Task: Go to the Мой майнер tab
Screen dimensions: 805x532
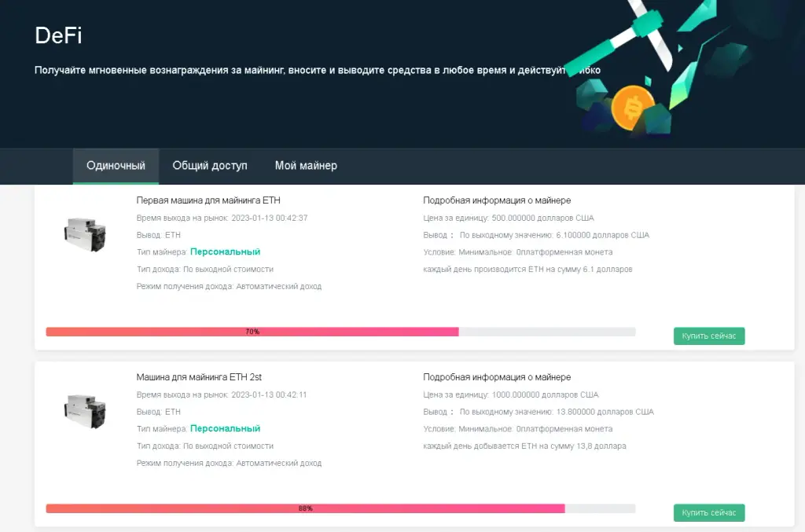Action: 306,166
